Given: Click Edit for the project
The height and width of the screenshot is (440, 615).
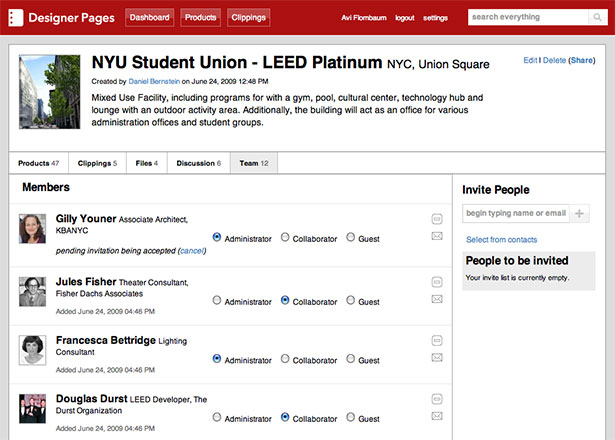Looking at the screenshot, I should click(x=530, y=60).
